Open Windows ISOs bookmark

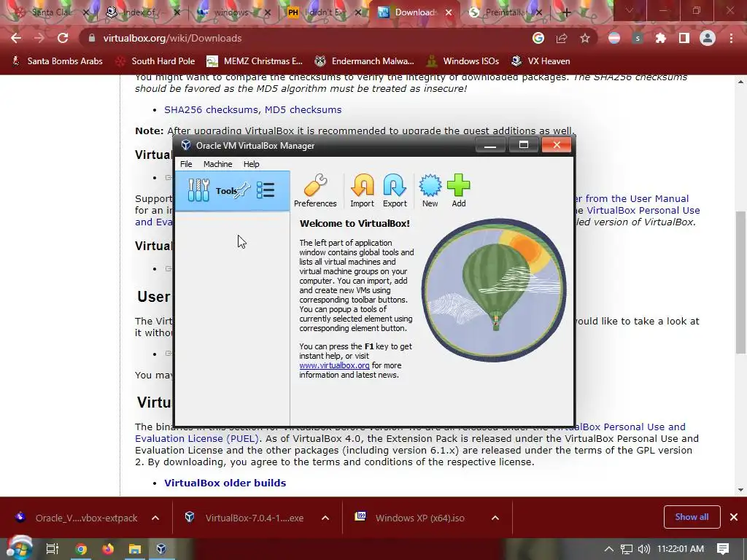pos(463,61)
